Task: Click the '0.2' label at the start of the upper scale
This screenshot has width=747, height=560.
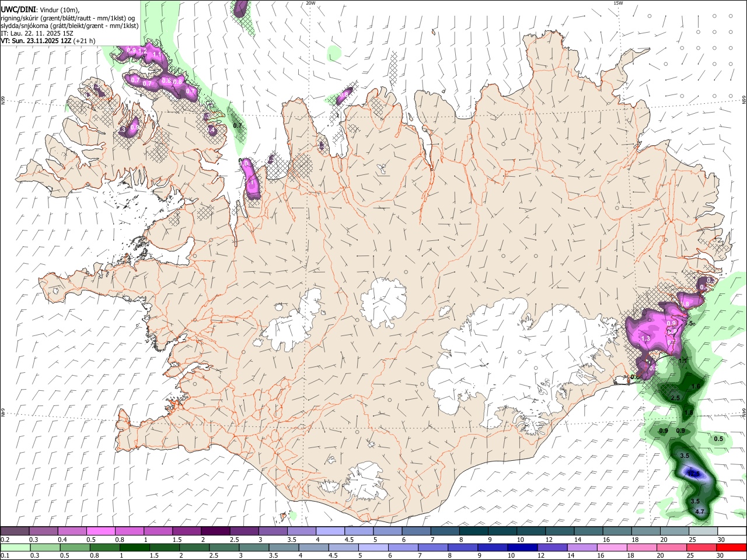Action: (5, 540)
